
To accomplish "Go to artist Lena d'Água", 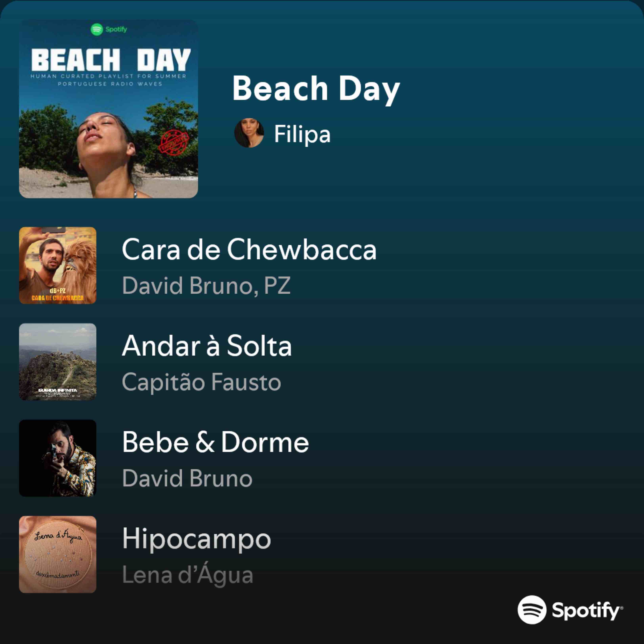I will tap(187, 575).
